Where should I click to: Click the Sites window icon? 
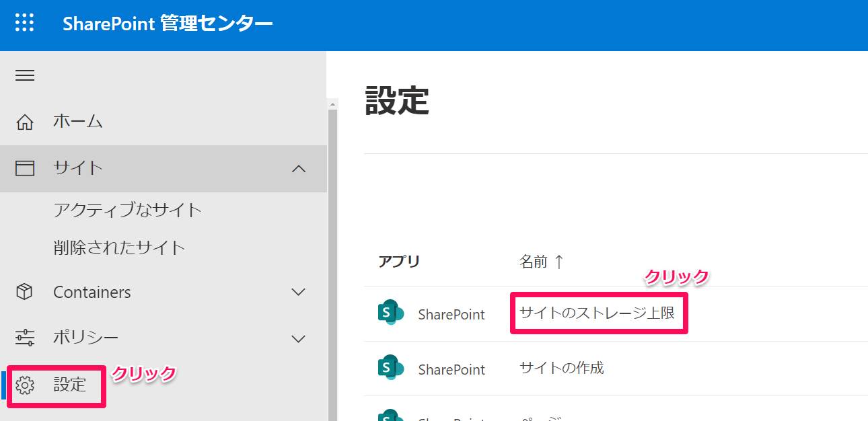[x=25, y=168]
